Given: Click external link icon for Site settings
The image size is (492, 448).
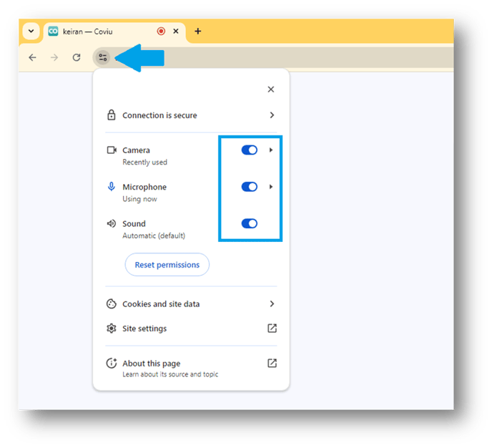Looking at the screenshot, I should pyautogui.click(x=272, y=328).
